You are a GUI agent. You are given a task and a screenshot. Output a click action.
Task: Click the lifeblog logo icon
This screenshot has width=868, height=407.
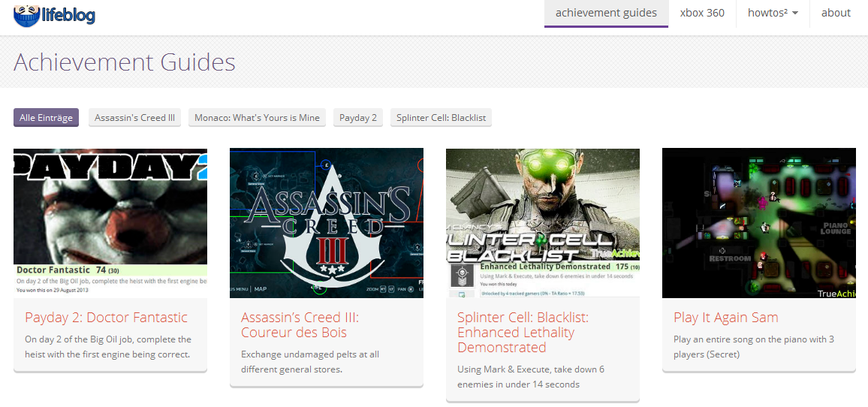[26, 14]
